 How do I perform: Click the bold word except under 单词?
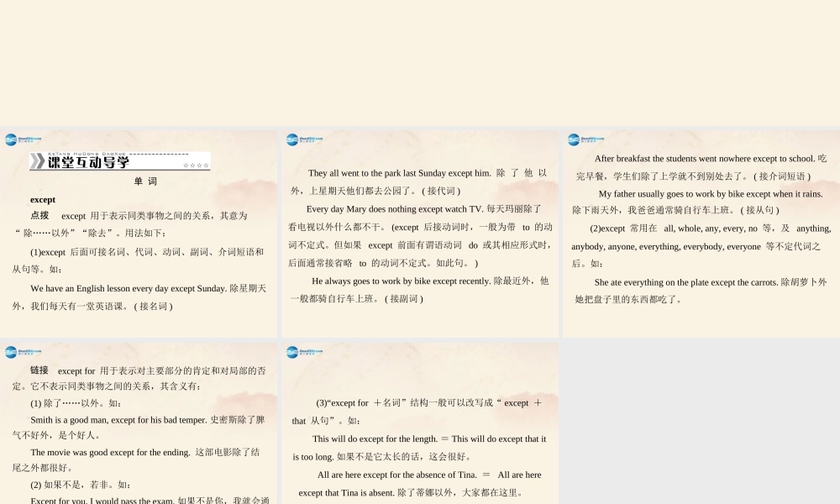43,199
